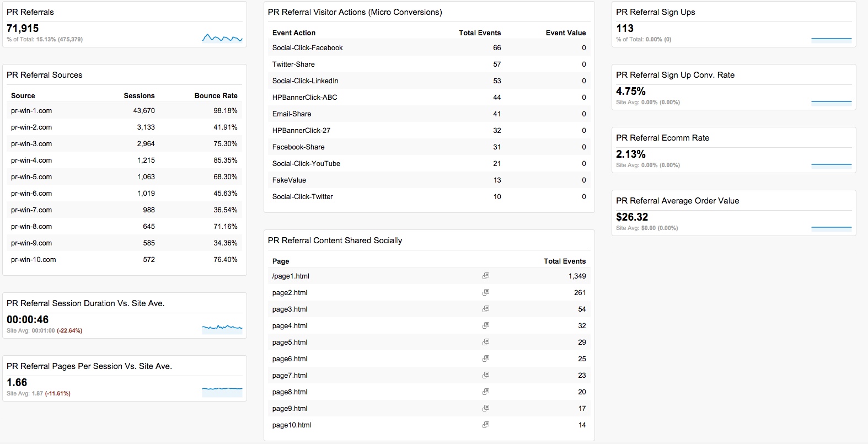Click the 98.18% bounce rate cell
868x444 pixels.
226,111
